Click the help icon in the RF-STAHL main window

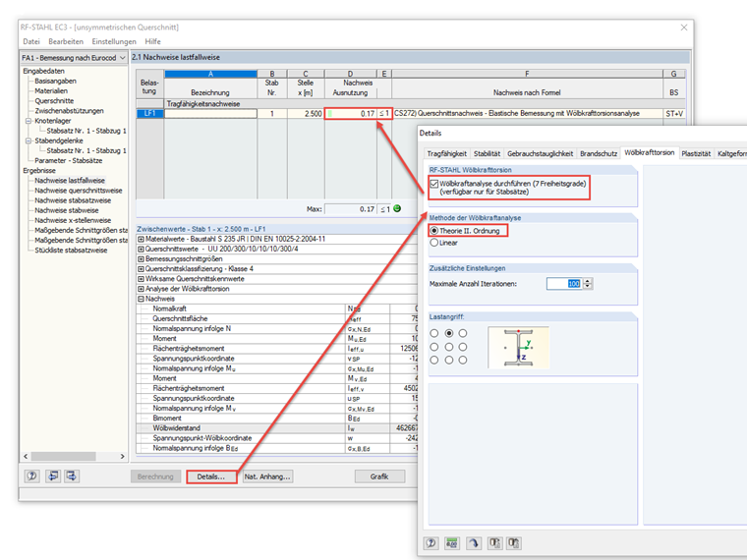click(x=31, y=476)
